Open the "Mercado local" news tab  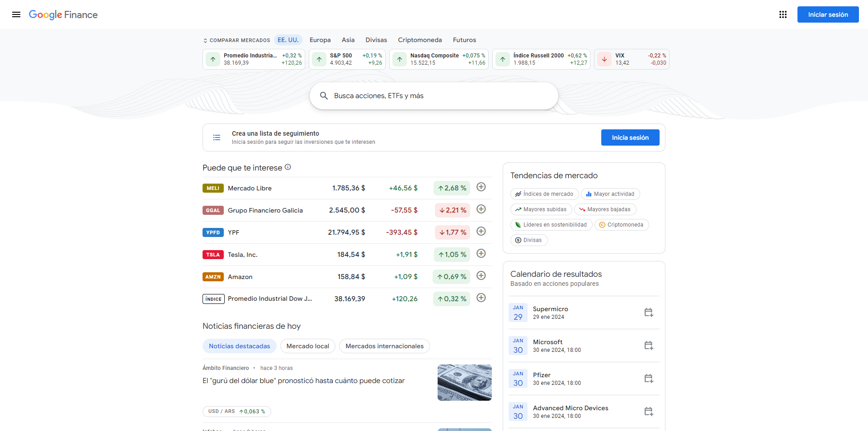click(x=307, y=346)
